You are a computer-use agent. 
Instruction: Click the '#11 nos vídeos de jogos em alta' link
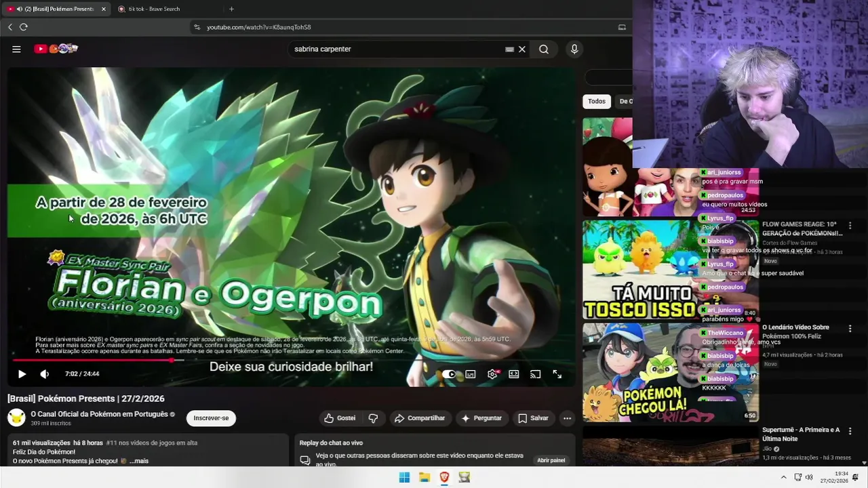152,443
